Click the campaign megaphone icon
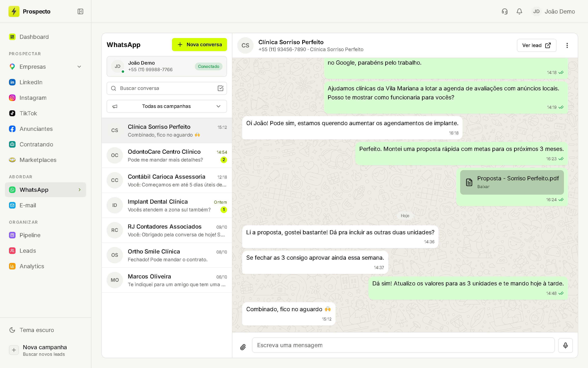The height and width of the screenshot is (368, 588). coord(115,106)
